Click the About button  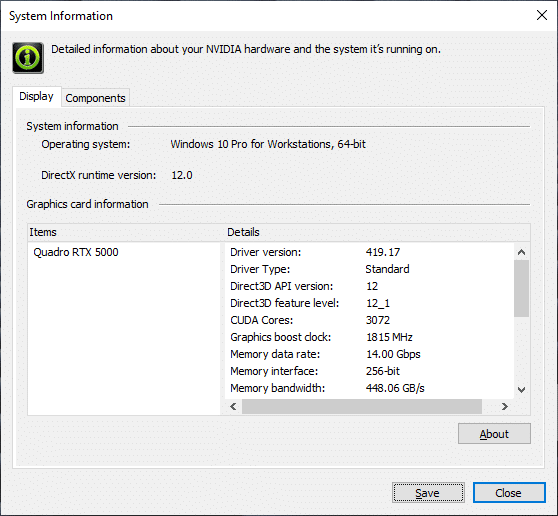pos(494,433)
